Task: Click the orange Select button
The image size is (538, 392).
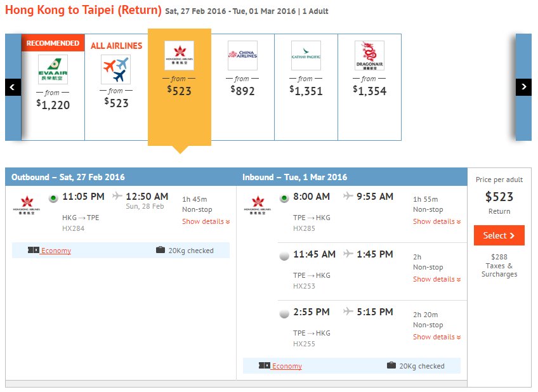Action: pyautogui.click(x=499, y=235)
